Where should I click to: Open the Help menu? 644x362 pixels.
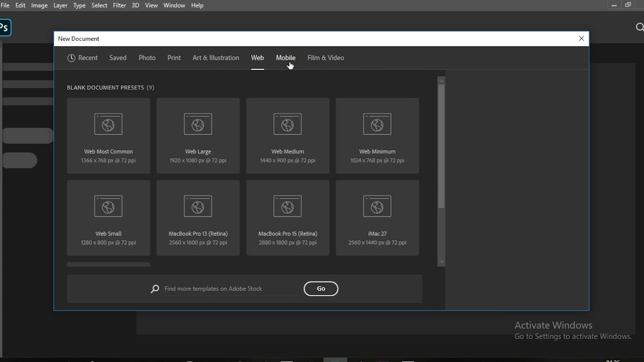[197, 5]
